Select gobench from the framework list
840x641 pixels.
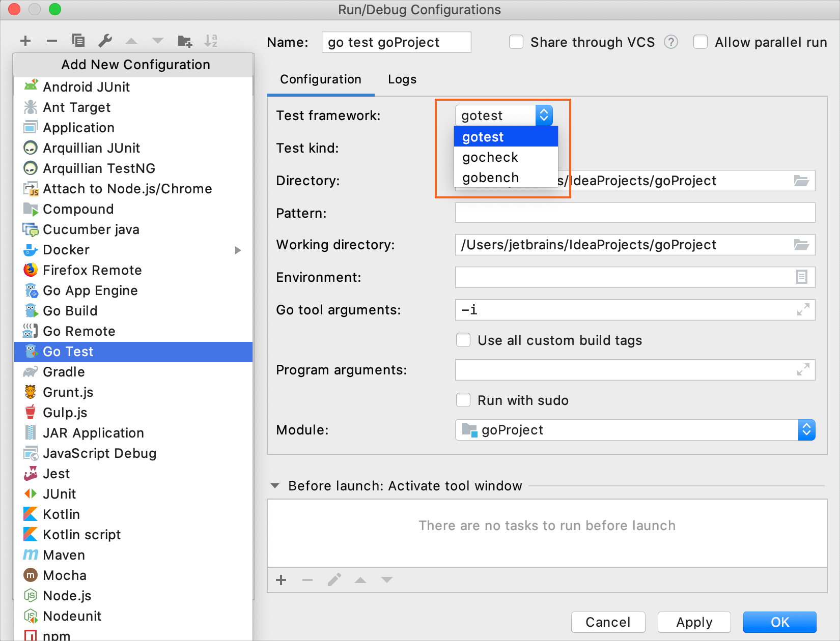click(490, 178)
